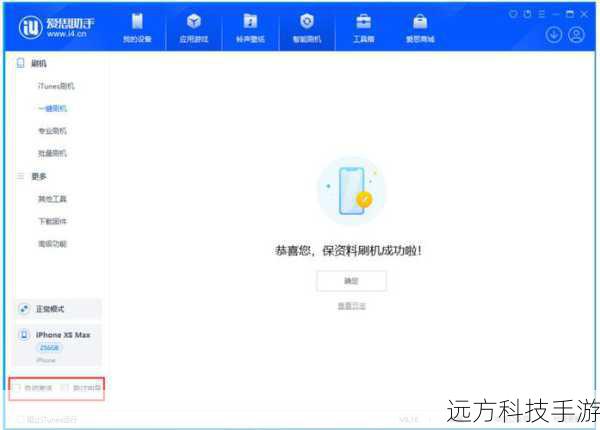The height and width of the screenshot is (430, 600).
Task: Maximize the 爱思助手 window
Action: tap(570, 14)
